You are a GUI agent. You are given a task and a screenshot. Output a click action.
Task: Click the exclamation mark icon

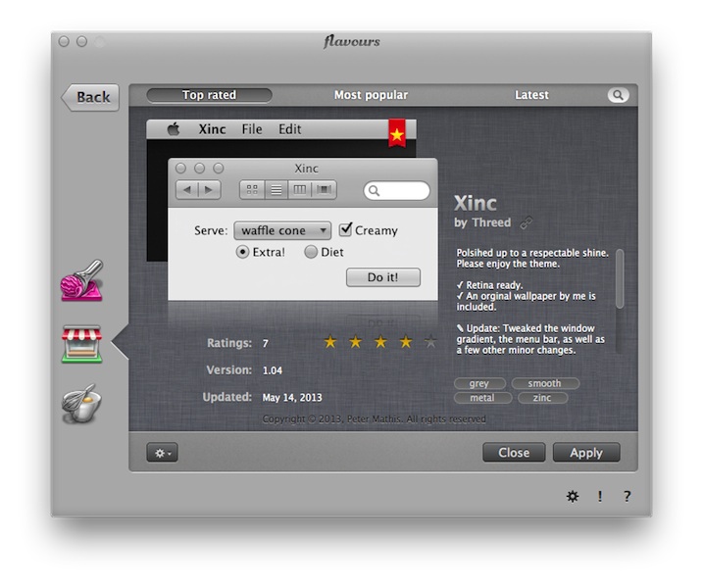pos(600,496)
